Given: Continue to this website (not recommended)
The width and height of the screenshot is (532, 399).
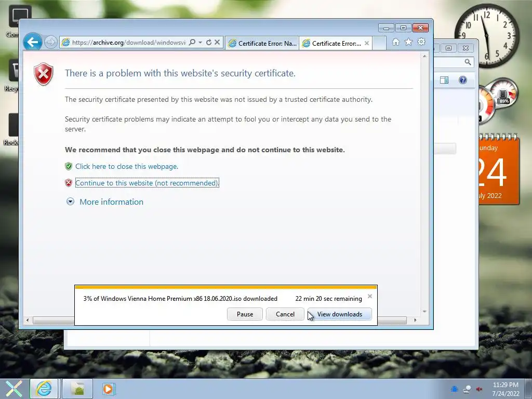Looking at the screenshot, I should point(147,183).
